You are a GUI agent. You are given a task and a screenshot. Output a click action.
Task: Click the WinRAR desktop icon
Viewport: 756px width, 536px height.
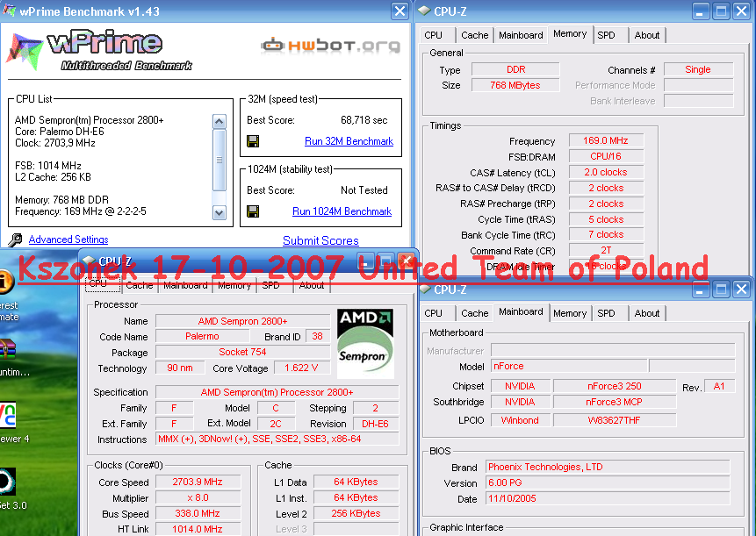[8, 349]
